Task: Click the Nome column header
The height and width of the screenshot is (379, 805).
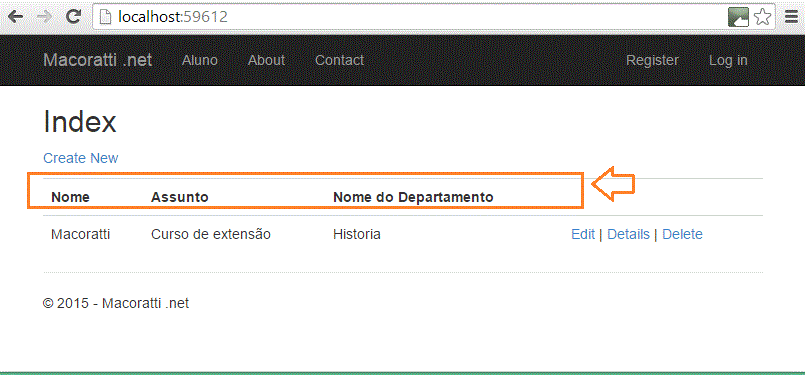Action: [70, 197]
